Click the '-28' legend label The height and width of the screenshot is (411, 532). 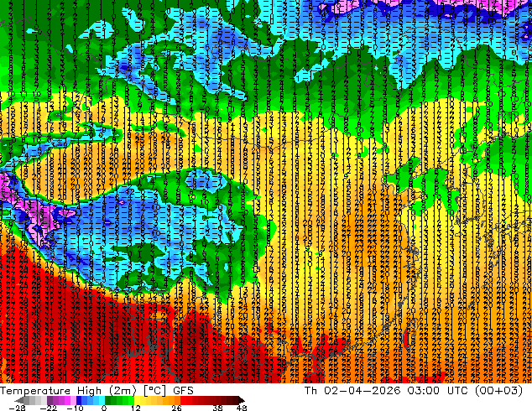(x=18, y=408)
